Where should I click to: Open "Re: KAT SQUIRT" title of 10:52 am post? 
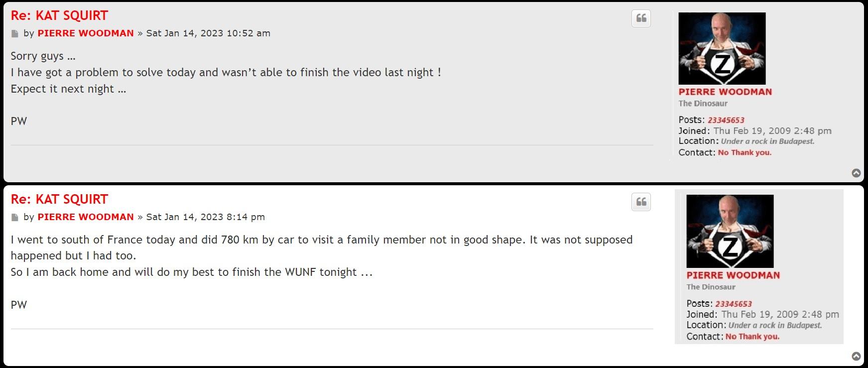click(59, 15)
